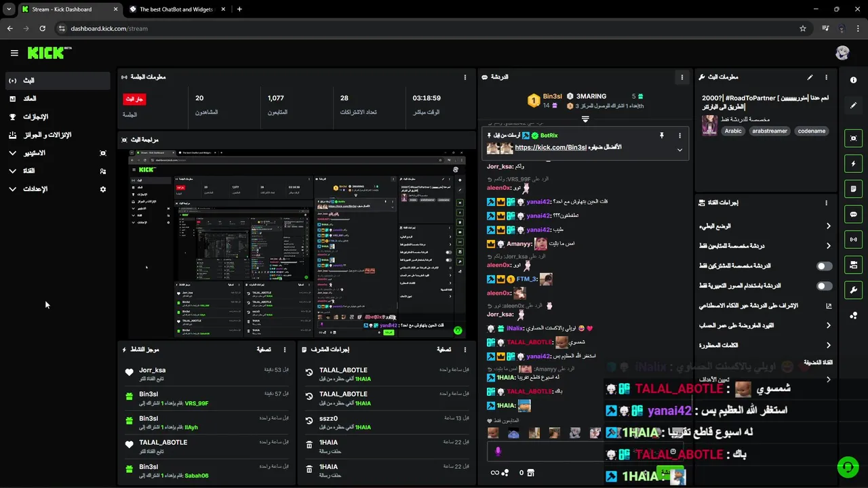Click the broadcast signal icon in right rail

click(x=854, y=239)
